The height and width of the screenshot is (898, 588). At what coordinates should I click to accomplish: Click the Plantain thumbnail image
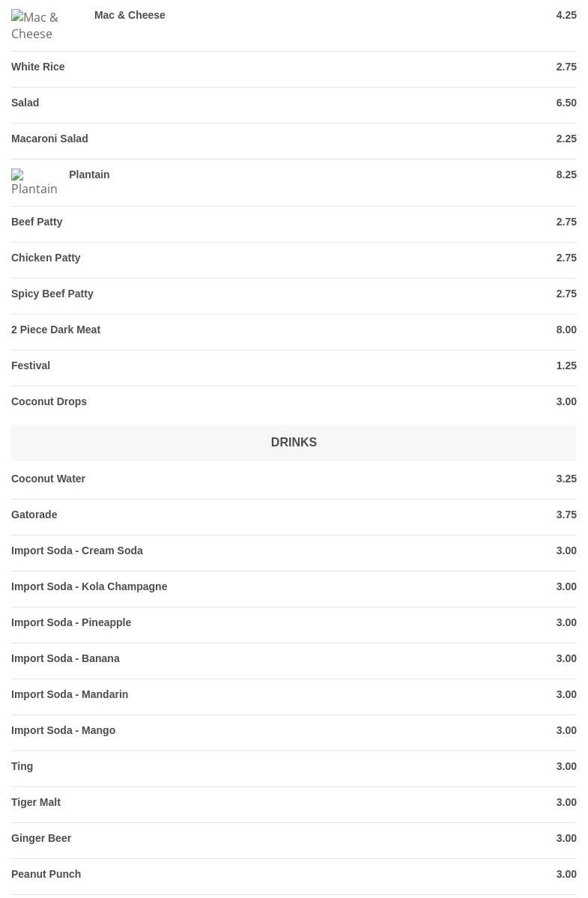click(34, 182)
